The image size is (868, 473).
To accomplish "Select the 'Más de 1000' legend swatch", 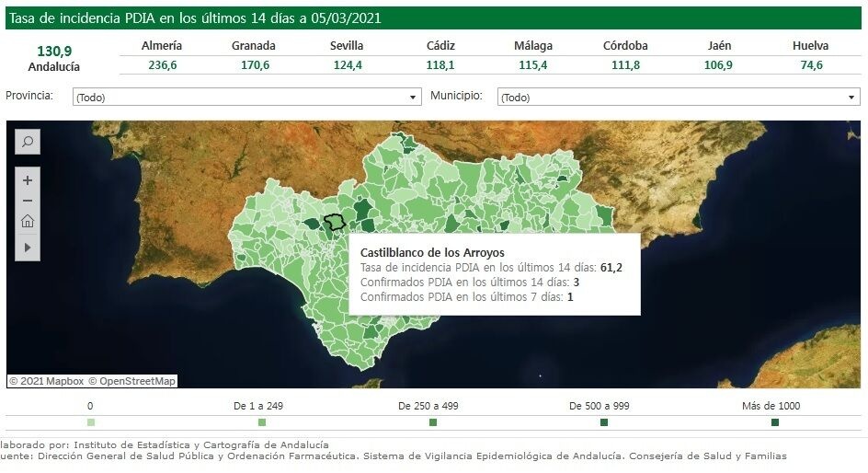I will (775, 422).
